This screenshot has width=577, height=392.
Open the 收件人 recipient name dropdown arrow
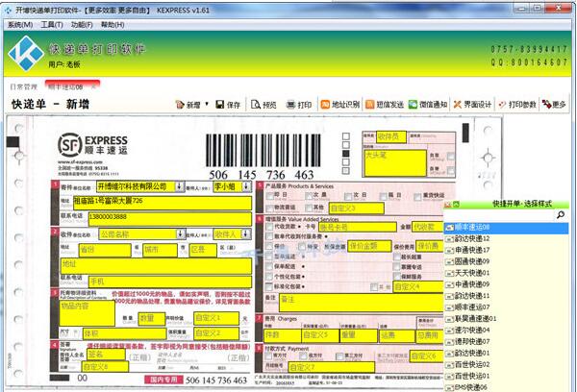pyautogui.click(x=246, y=233)
